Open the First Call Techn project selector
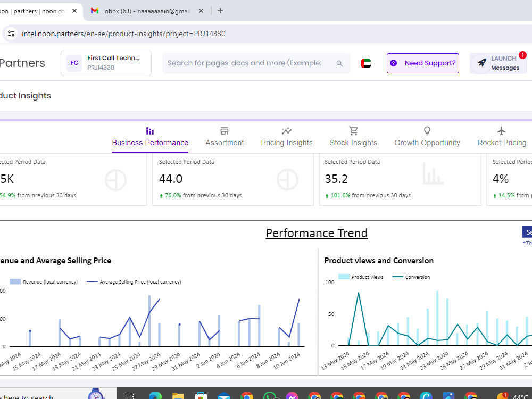This screenshot has width=532, height=399. click(106, 63)
